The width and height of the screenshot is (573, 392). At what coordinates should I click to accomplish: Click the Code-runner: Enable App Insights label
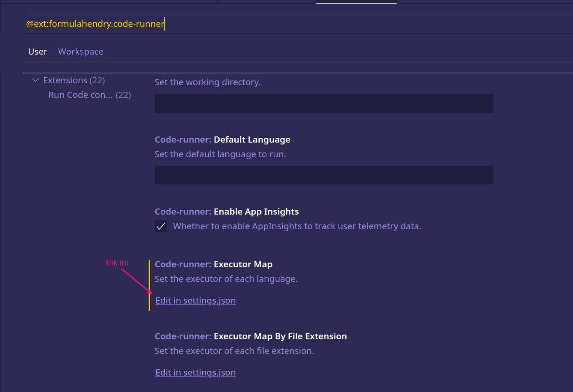[227, 211]
